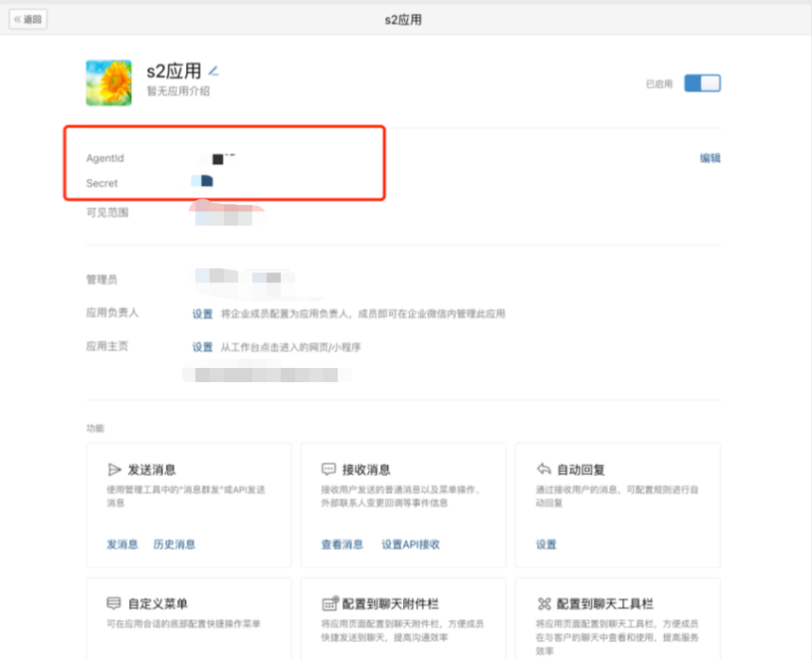Click the 配置到聊天工具栏 icon
Image resolution: width=812 pixels, height=660 pixels.
pyautogui.click(x=544, y=604)
